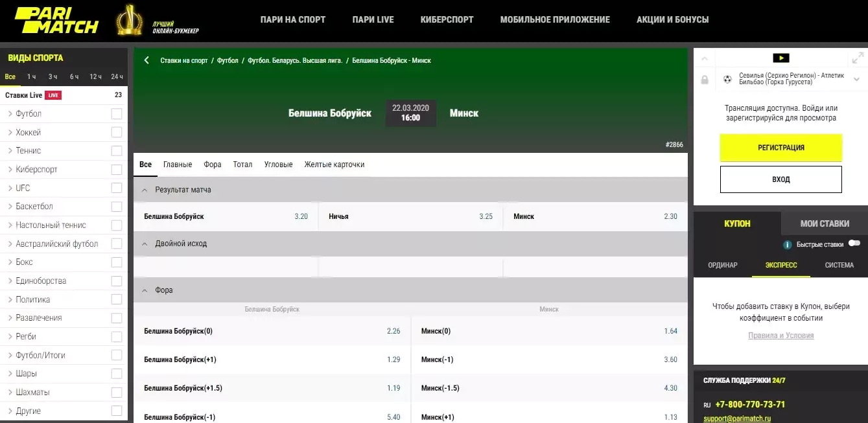Choose the Система bet type tab
The width and height of the screenshot is (868, 423).
[x=839, y=265]
